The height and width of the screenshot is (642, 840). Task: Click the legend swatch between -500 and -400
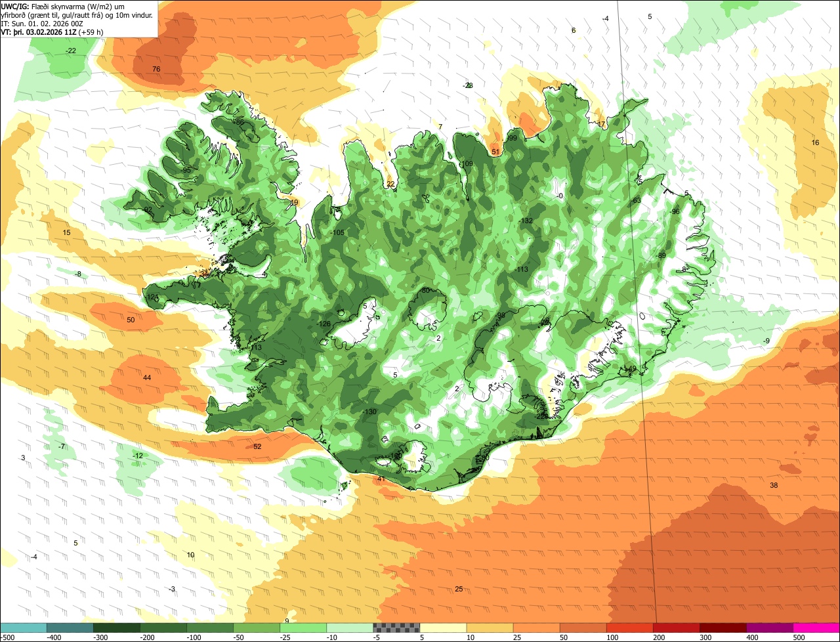[x=24, y=628]
